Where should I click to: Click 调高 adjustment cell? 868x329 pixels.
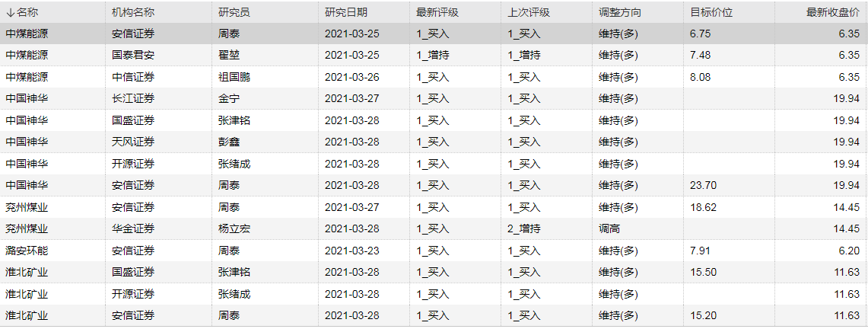[610, 228]
